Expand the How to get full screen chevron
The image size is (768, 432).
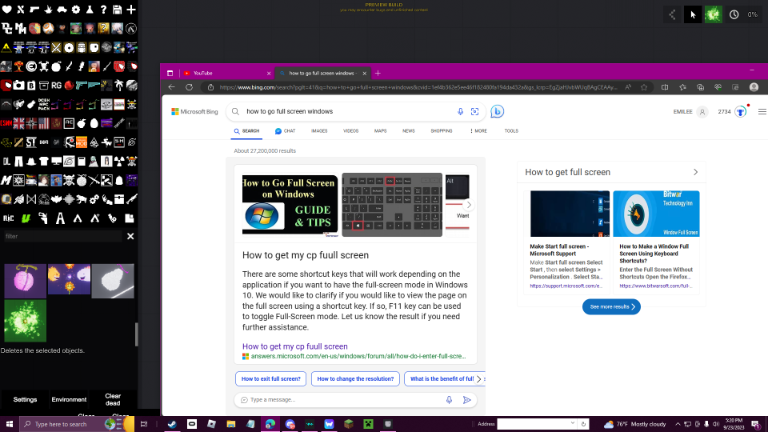click(695, 172)
